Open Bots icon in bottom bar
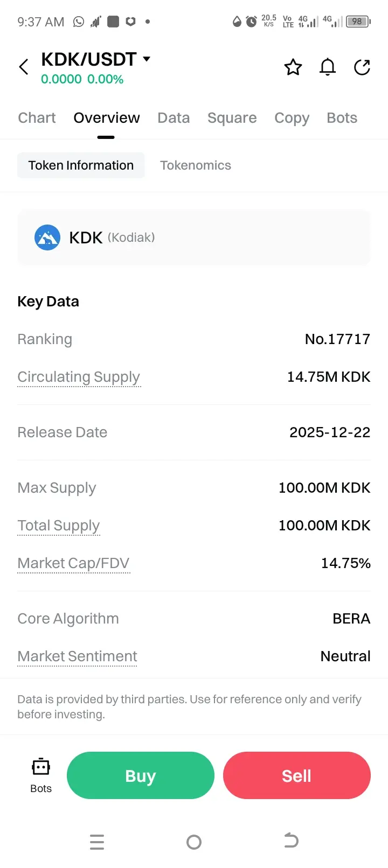This screenshot has height=868, width=388. click(41, 775)
